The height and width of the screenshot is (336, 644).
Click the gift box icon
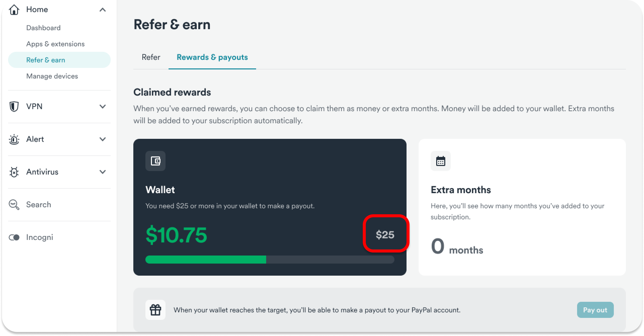155,310
